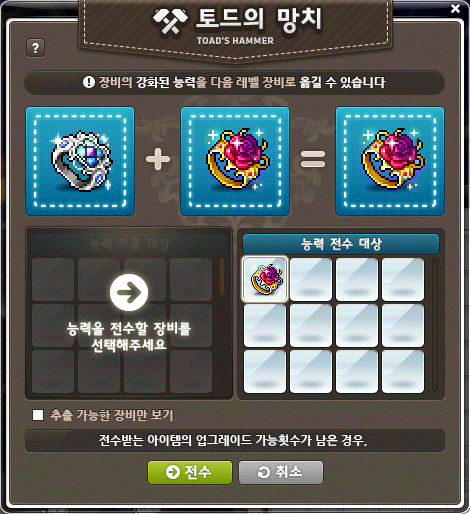
Task: Select second empty slot in first target row
Action: (x=311, y=279)
